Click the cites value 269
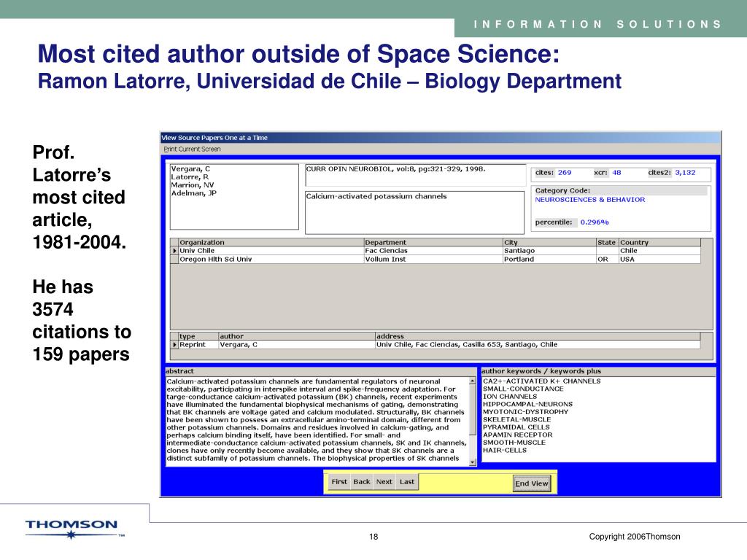The width and height of the screenshot is (747, 560). (x=565, y=173)
